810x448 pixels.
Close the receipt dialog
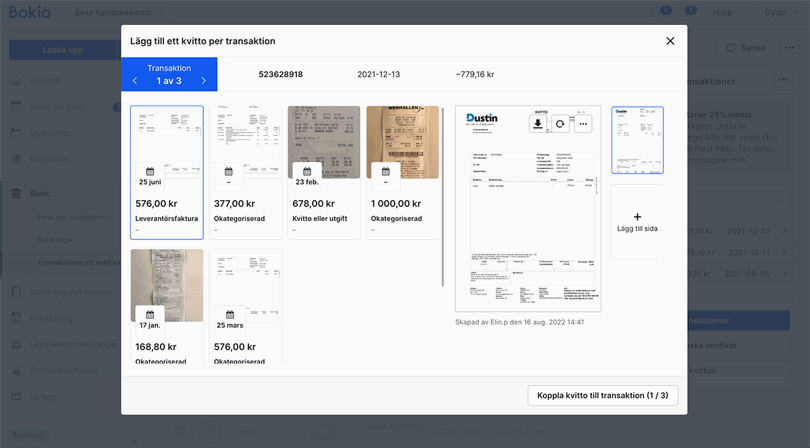pyautogui.click(x=670, y=41)
